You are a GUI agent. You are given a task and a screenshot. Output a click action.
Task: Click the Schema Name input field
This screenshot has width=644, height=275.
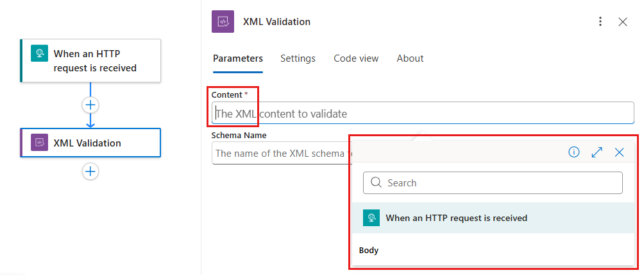(x=280, y=154)
